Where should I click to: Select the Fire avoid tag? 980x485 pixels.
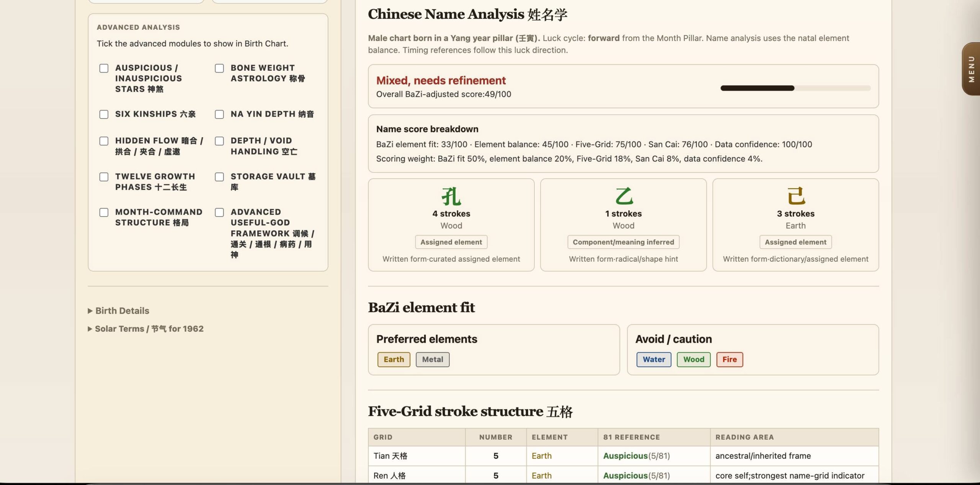[x=730, y=360]
